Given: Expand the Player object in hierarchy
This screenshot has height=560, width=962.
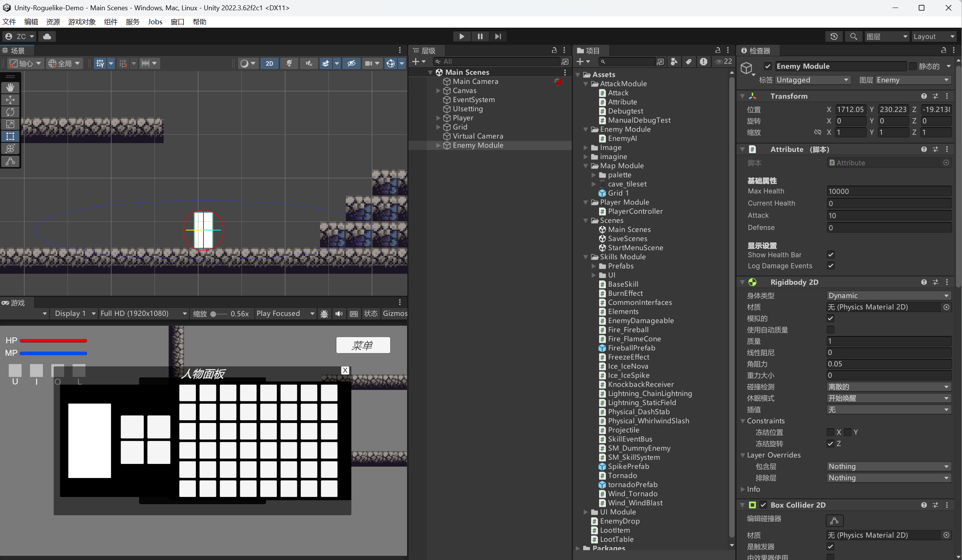Looking at the screenshot, I should [x=438, y=118].
